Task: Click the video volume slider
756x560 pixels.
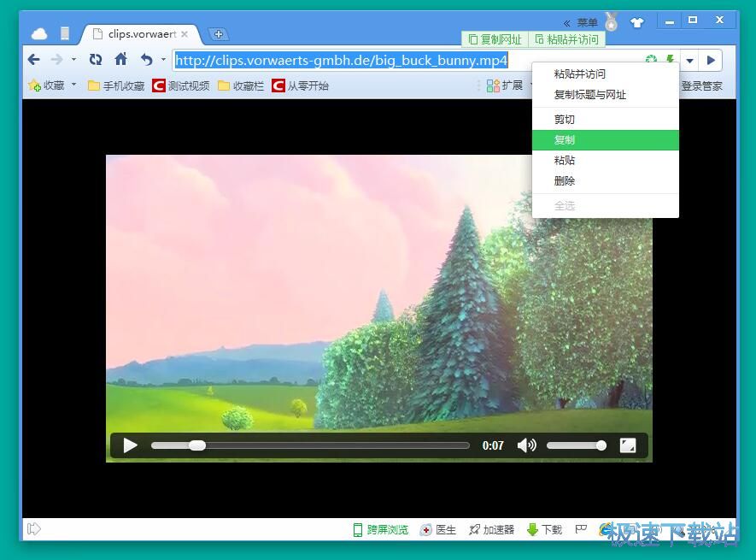Action: pos(576,445)
